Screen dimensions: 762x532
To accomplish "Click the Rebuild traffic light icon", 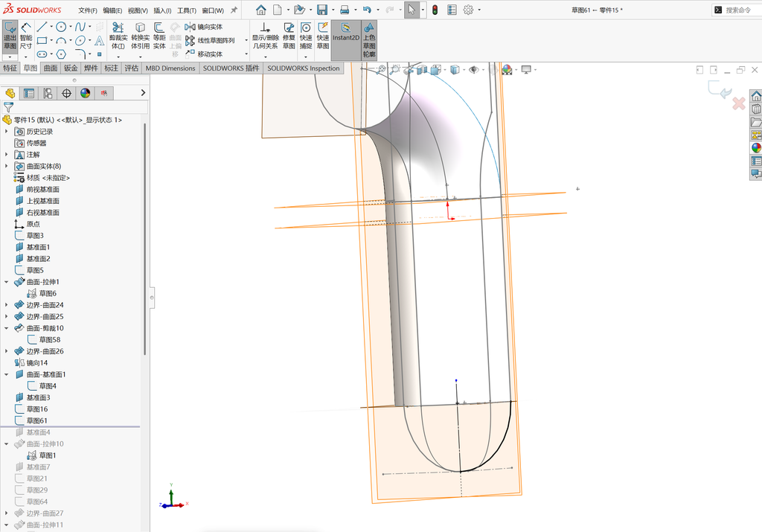I will click(435, 10).
